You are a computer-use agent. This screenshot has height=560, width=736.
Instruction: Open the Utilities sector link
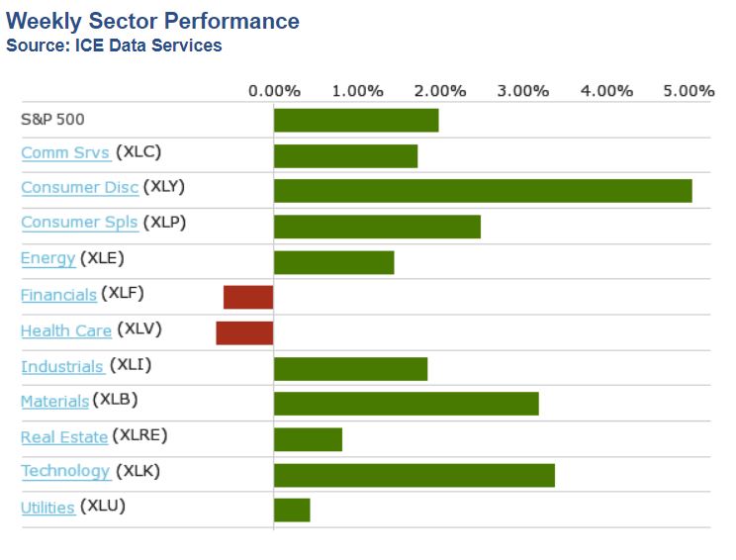(47, 508)
